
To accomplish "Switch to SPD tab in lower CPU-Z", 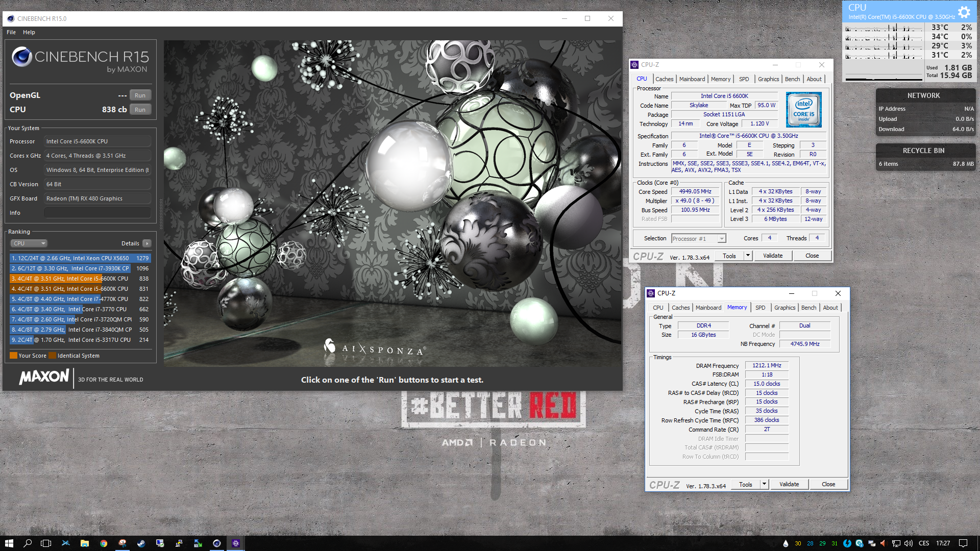I will [761, 308].
